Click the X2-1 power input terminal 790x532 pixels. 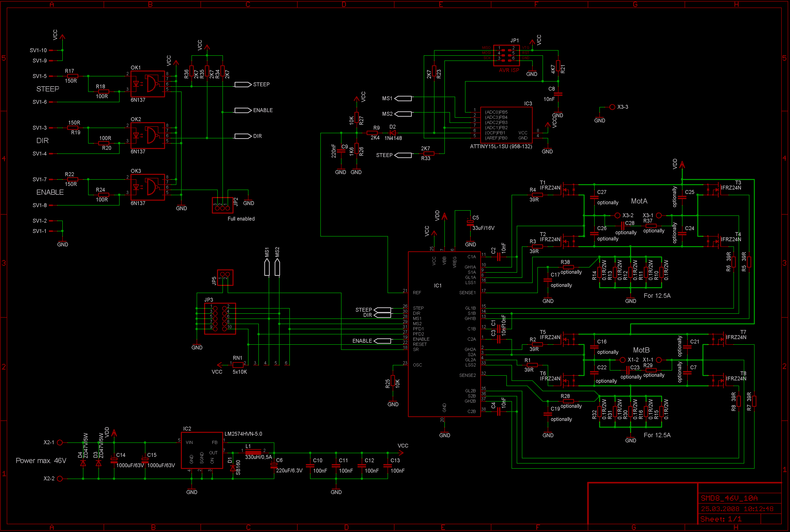[x=60, y=442]
